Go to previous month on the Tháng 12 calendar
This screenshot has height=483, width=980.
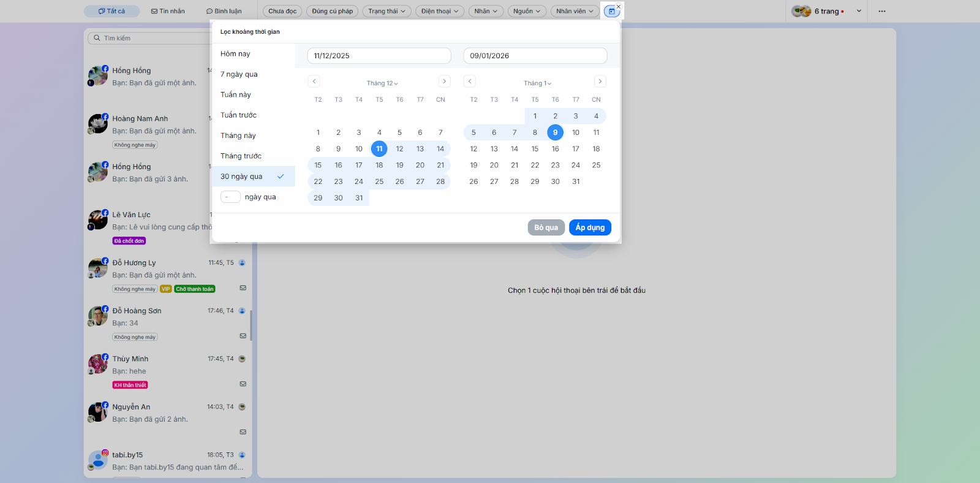click(x=314, y=82)
